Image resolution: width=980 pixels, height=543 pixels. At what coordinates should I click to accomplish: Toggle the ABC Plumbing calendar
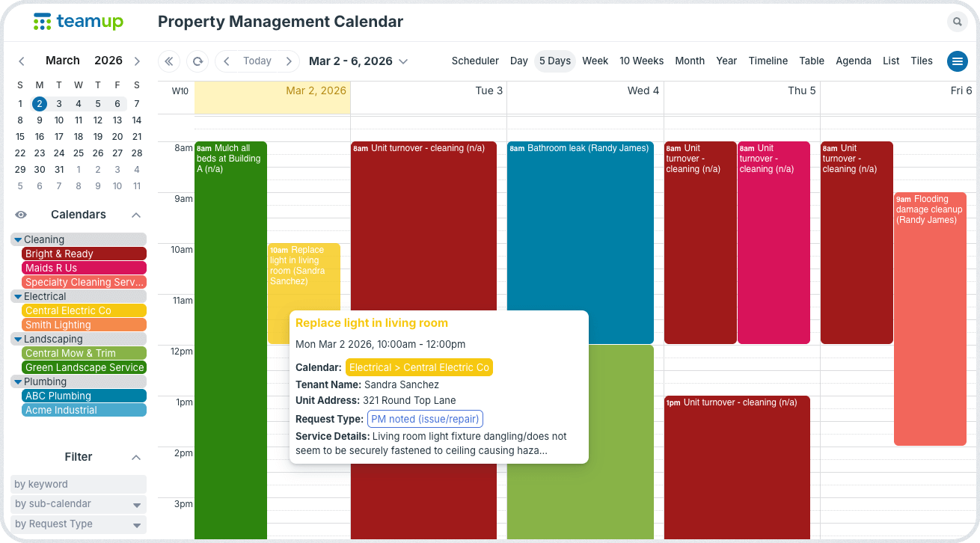[x=84, y=396]
